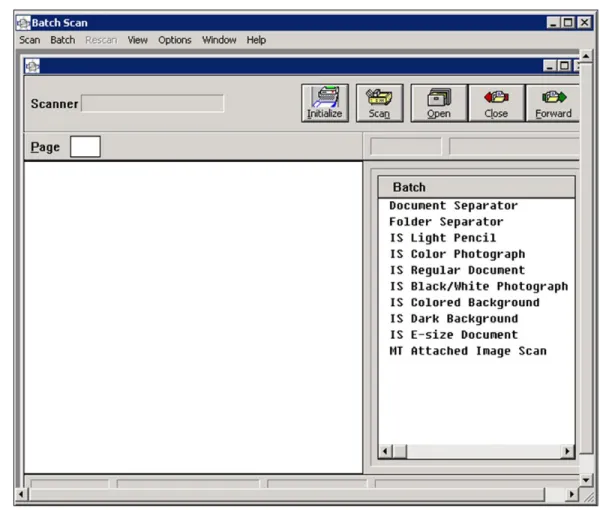Click the Initialize scanner toolbar button
The width and height of the screenshot is (600, 510).
pyautogui.click(x=324, y=103)
